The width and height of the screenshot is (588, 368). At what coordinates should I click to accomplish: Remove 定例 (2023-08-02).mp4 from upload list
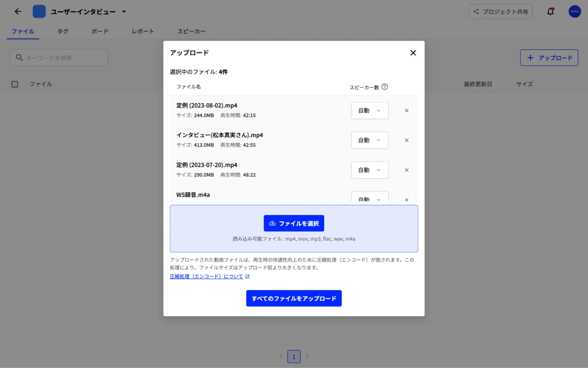[406, 111]
